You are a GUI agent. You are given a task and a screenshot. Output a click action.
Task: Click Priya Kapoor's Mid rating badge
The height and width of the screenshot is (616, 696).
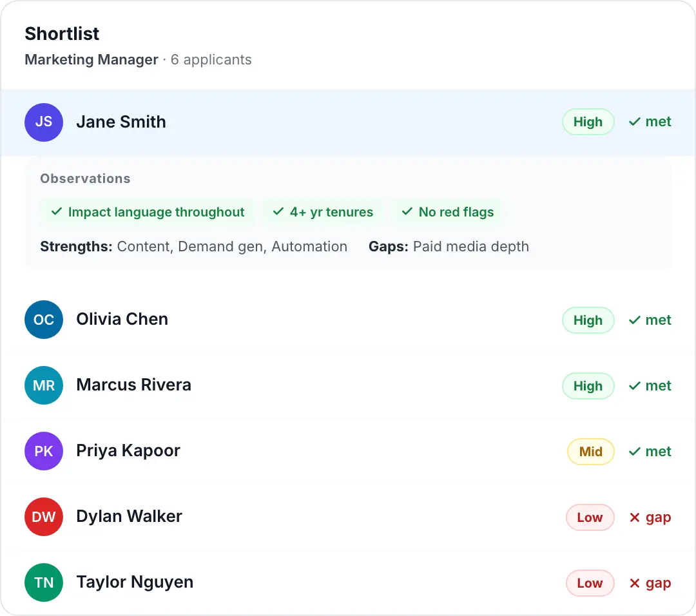point(590,452)
